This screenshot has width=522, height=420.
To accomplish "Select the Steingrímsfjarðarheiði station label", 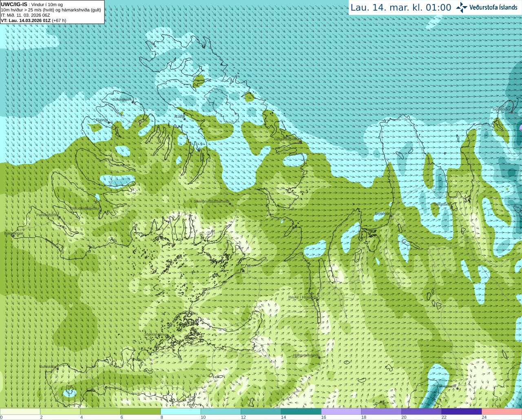I will [211, 201].
